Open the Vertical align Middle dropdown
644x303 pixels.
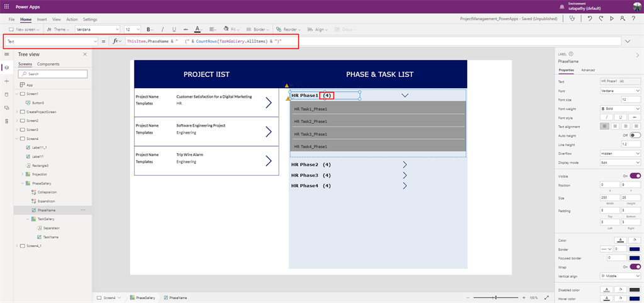click(x=620, y=276)
